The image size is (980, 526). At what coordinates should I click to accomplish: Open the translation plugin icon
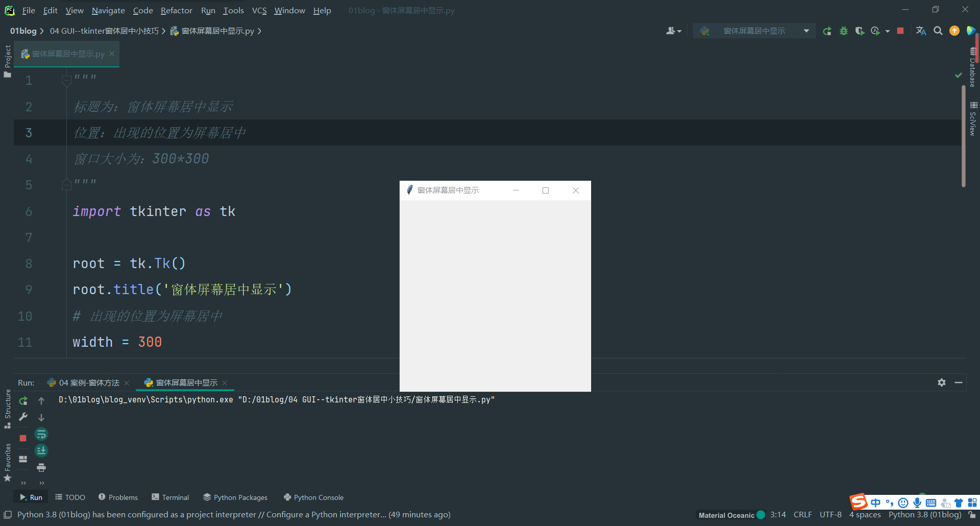pyautogui.click(x=921, y=31)
